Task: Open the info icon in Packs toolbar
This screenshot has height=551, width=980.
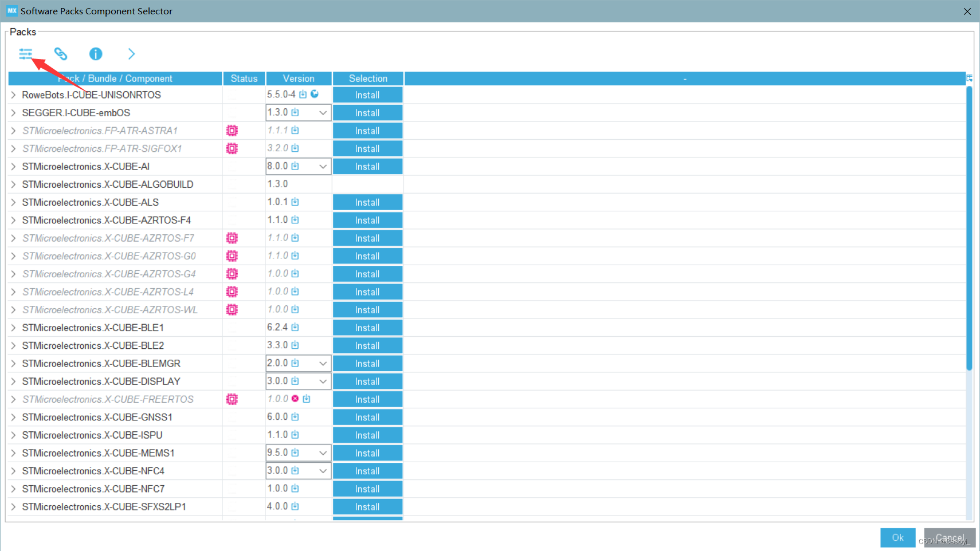Action: (x=96, y=54)
